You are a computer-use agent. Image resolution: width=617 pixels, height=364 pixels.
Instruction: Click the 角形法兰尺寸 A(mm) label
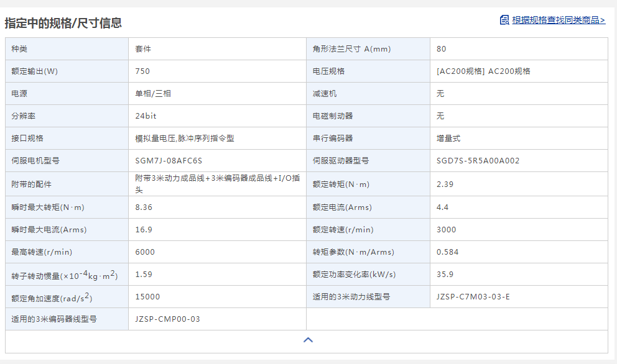(x=352, y=48)
